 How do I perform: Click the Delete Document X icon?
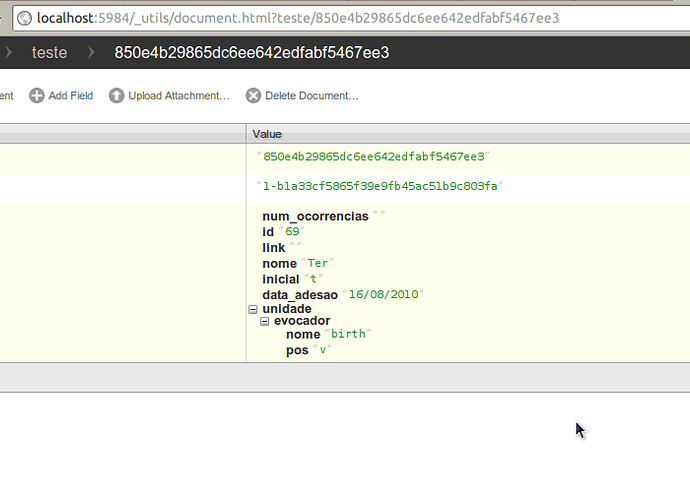point(253,96)
